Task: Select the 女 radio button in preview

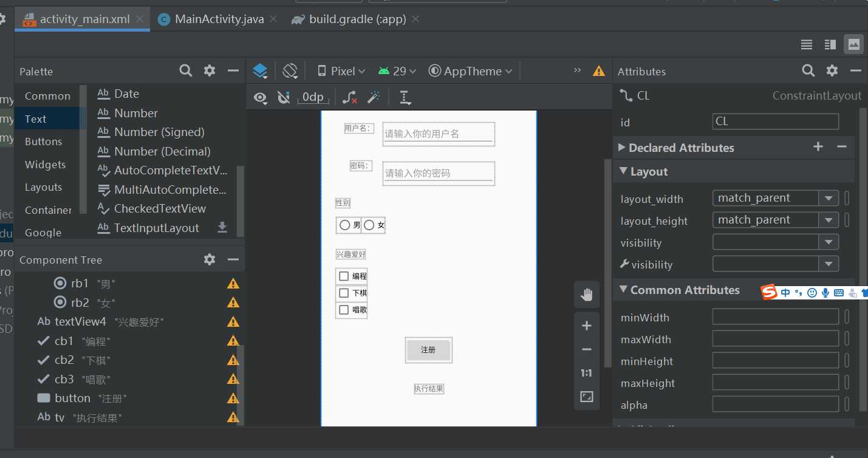Action: coord(373,225)
